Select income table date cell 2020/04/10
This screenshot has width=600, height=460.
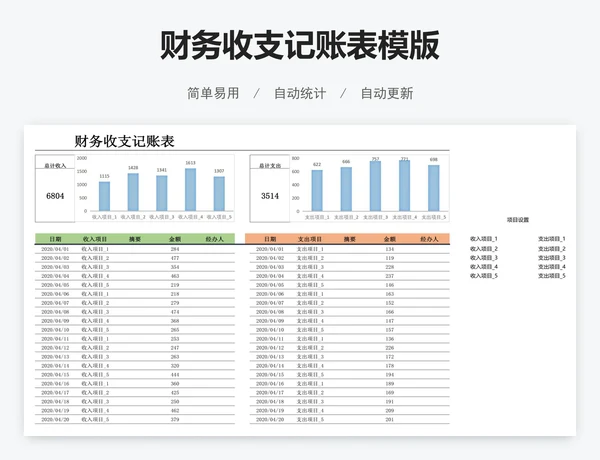pos(55,330)
